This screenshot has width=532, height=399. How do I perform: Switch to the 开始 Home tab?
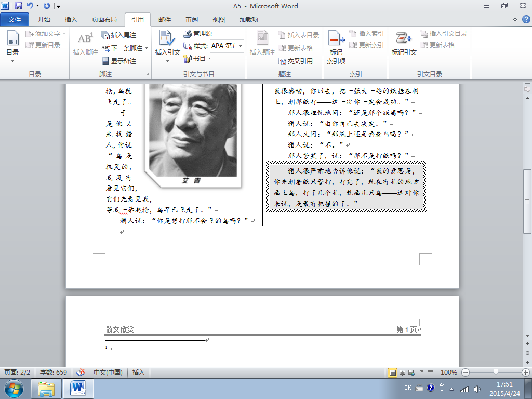point(44,20)
